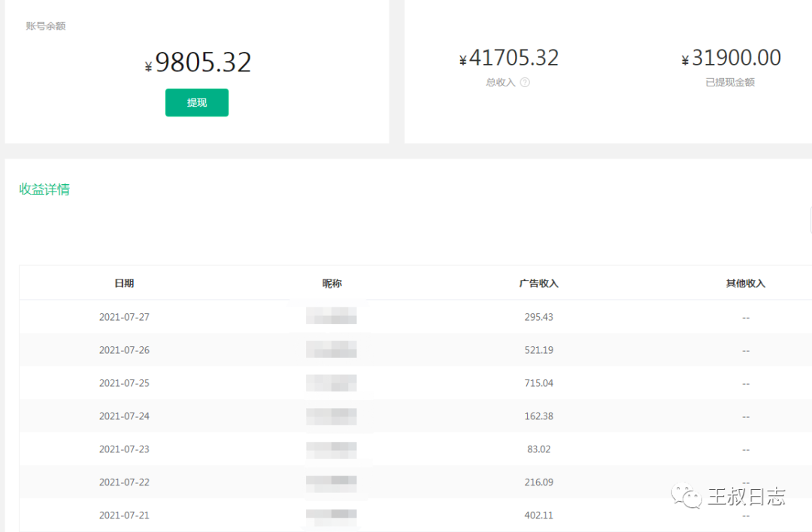The height and width of the screenshot is (532, 812).
Task: Select the 账号余额 label
Action: 46,26
